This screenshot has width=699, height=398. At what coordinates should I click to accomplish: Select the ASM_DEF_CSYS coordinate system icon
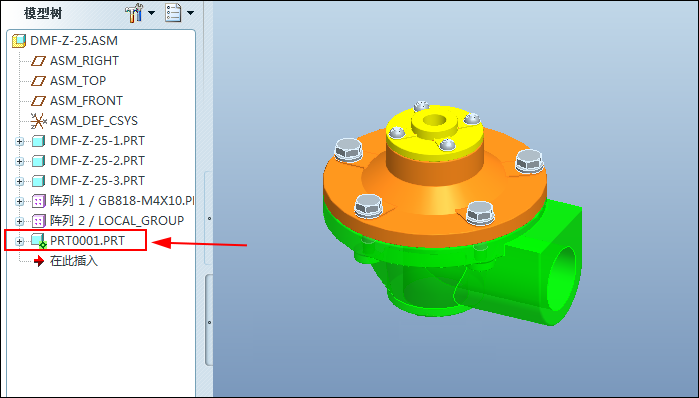pos(38,121)
